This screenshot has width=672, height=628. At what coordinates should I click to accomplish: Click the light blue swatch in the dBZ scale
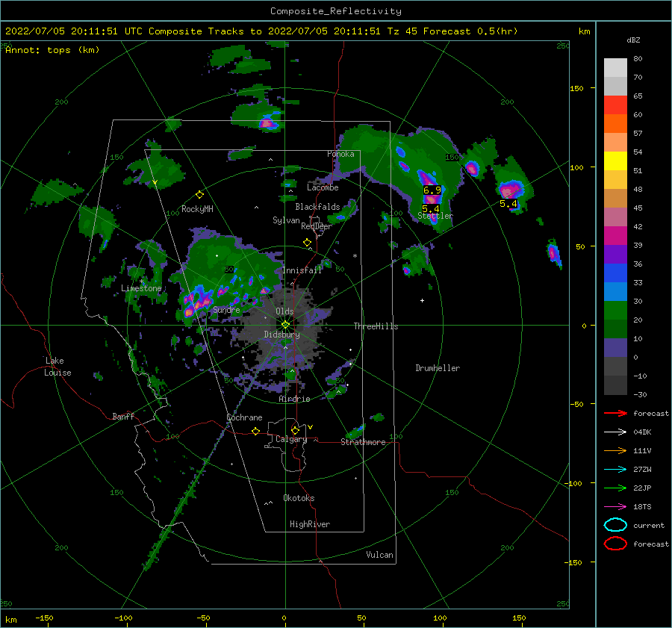point(615,292)
